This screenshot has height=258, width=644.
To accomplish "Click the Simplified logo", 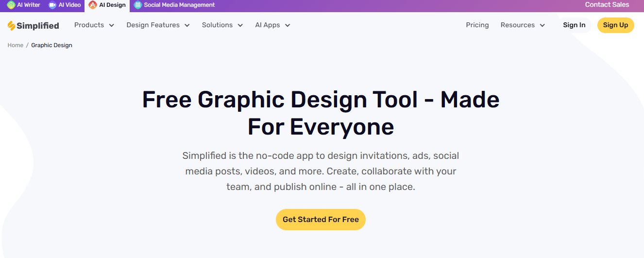I will (x=34, y=25).
